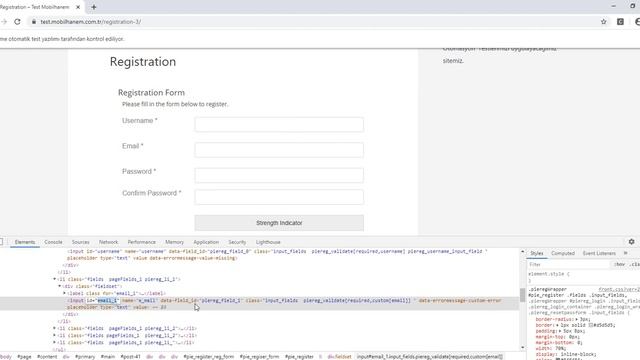Expand the border-radius property triangle
Image resolution: width=640 pixels, height=360 pixels.
577,319
